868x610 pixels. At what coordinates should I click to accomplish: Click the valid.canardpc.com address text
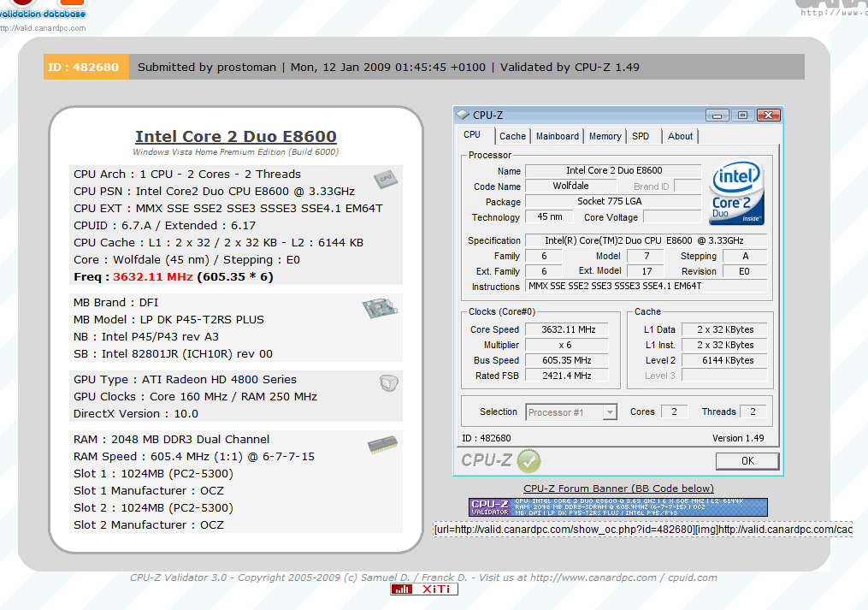(x=43, y=28)
